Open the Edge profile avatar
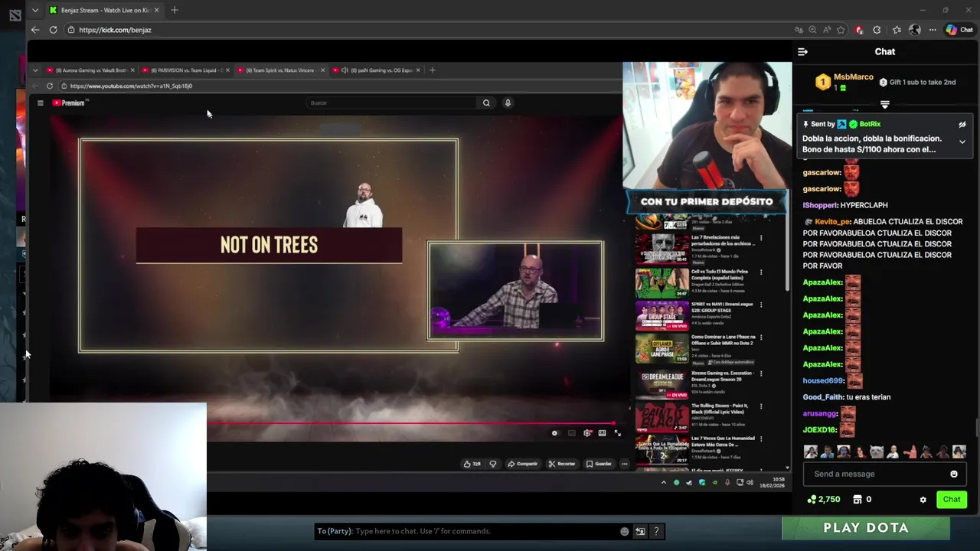 pos(915,30)
